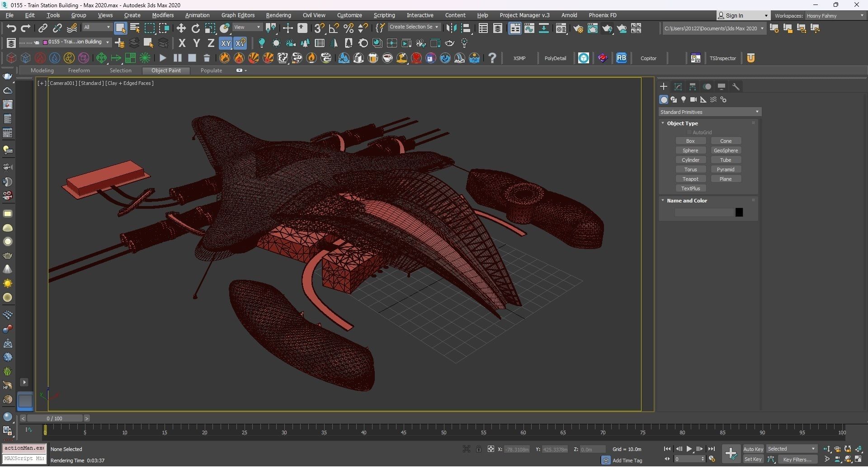Toggle the 3D Snaps icon
This screenshot has width=868, height=470.
click(x=319, y=28)
